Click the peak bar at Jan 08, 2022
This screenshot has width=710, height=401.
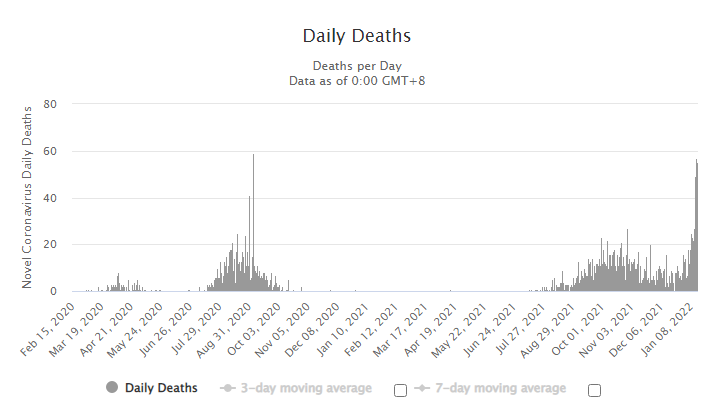pos(696,225)
